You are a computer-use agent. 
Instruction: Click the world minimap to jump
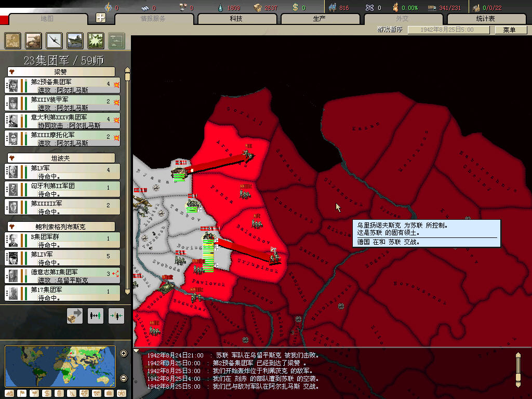click(x=60, y=366)
